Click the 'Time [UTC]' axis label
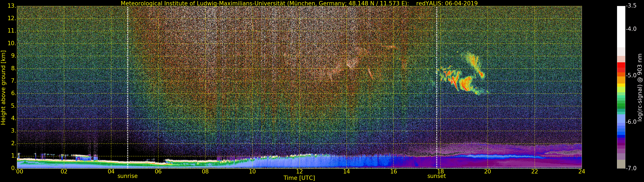The width and height of the screenshot is (644, 182). (x=299, y=178)
